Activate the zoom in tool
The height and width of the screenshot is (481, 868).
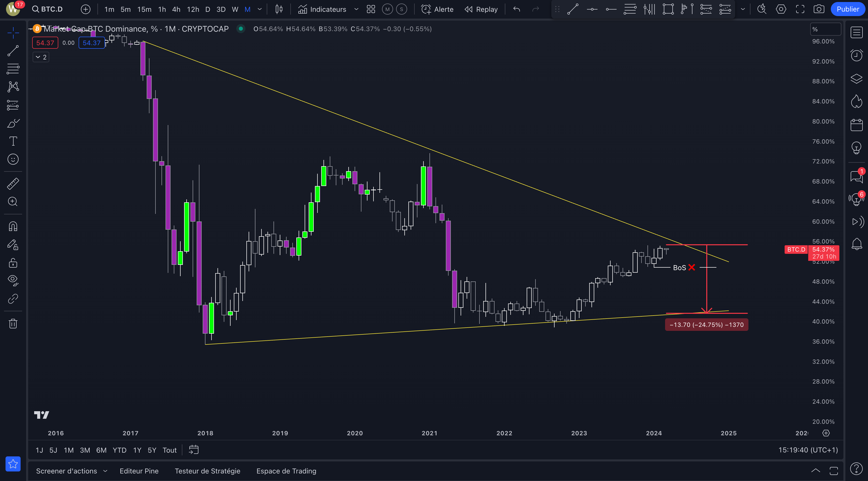coord(13,202)
